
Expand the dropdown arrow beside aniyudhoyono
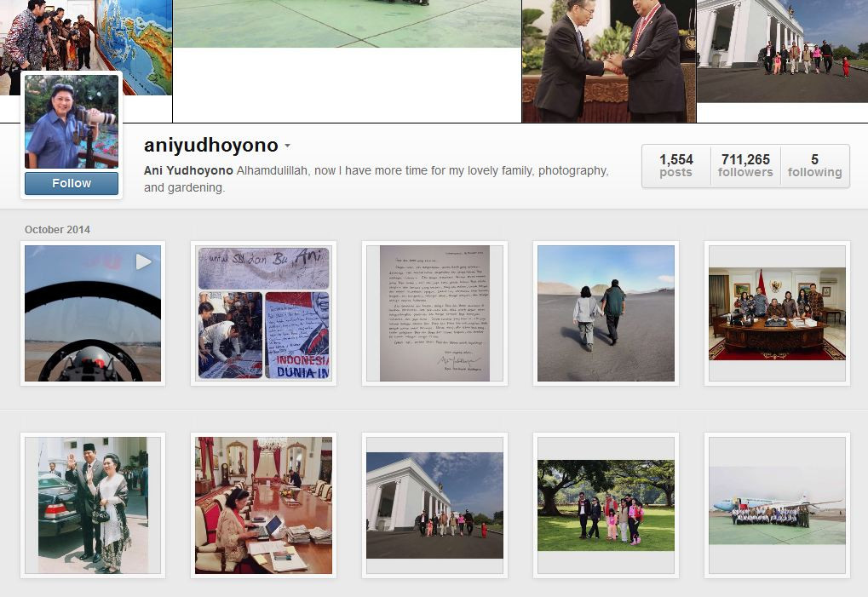coord(287,146)
